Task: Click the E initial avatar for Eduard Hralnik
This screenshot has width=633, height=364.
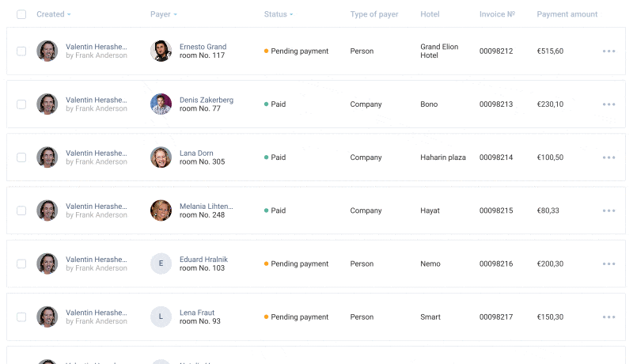Action: 161,264
